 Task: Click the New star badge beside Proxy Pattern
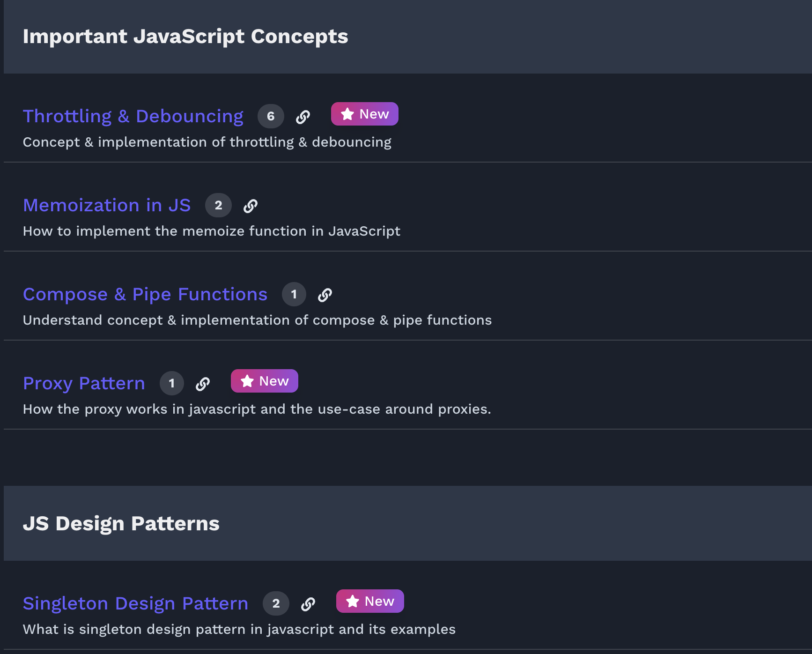pos(264,381)
